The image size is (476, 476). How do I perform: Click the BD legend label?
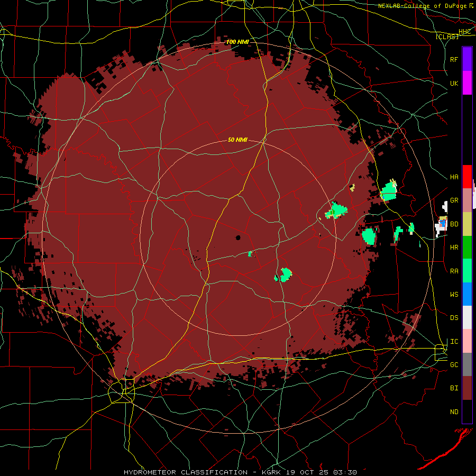point(454,224)
